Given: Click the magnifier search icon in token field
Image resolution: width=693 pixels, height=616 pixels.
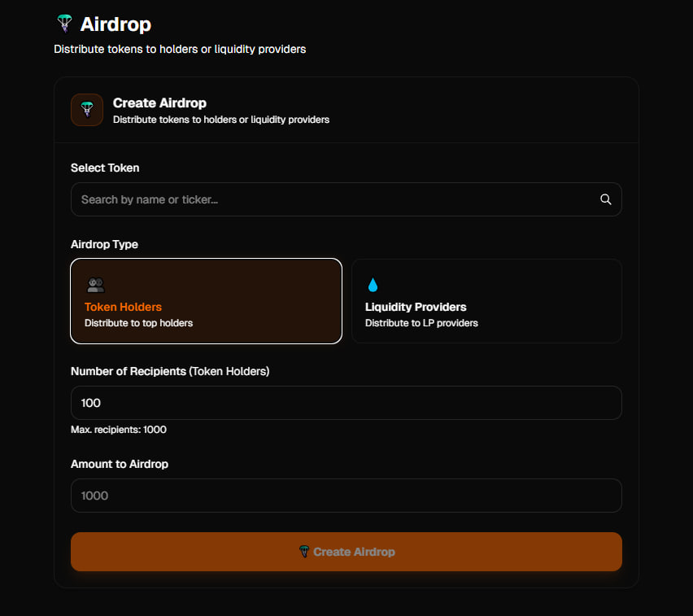Looking at the screenshot, I should pos(605,199).
